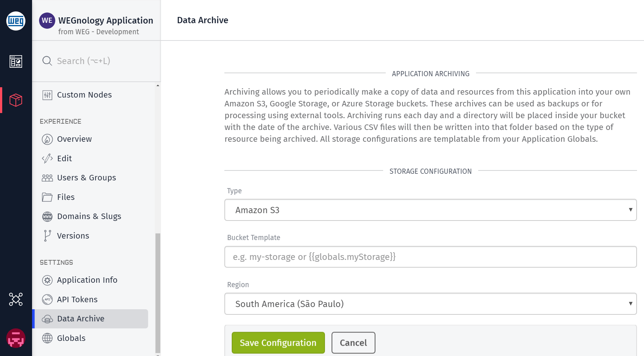
Task: Select the highlighted application package icon
Action: coord(16,100)
